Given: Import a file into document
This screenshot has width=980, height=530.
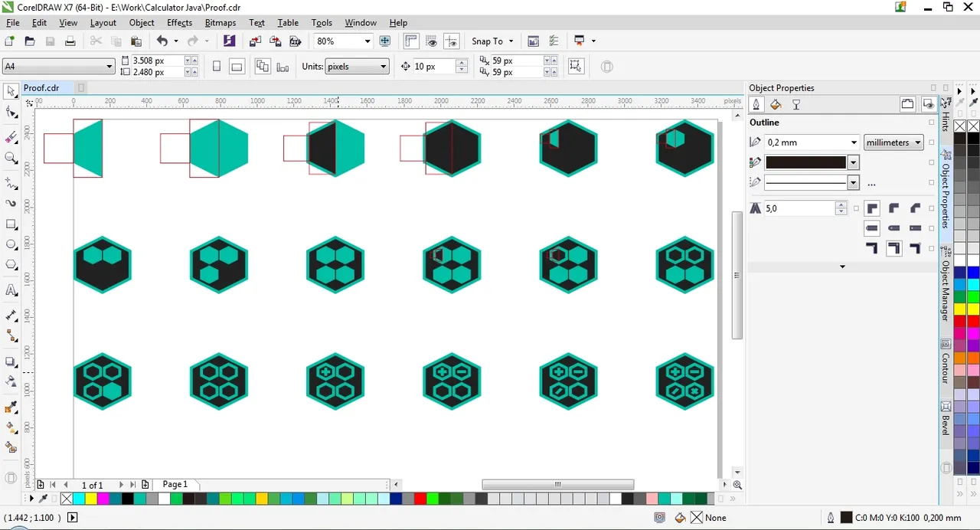Looking at the screenshot, I should pyautogui.click(x=255, y=41).
